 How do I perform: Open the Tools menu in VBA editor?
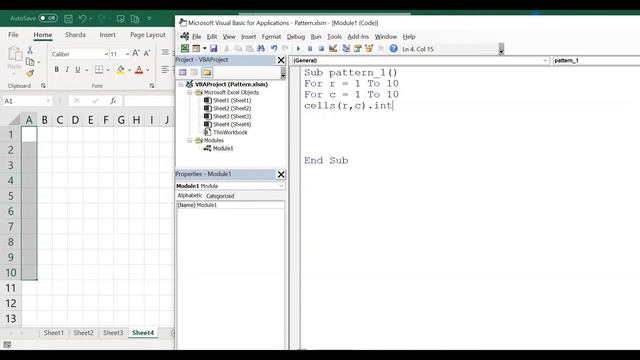click(334, 37)
